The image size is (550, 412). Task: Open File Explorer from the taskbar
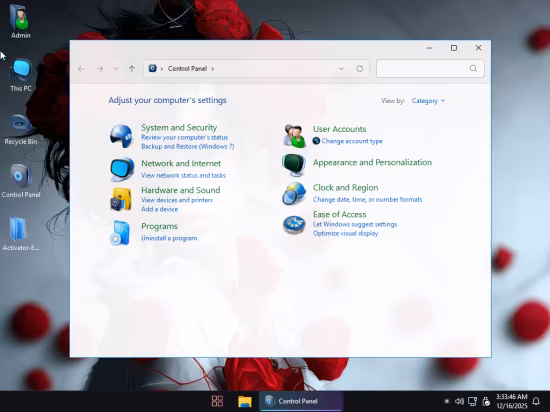click(245, 401)
